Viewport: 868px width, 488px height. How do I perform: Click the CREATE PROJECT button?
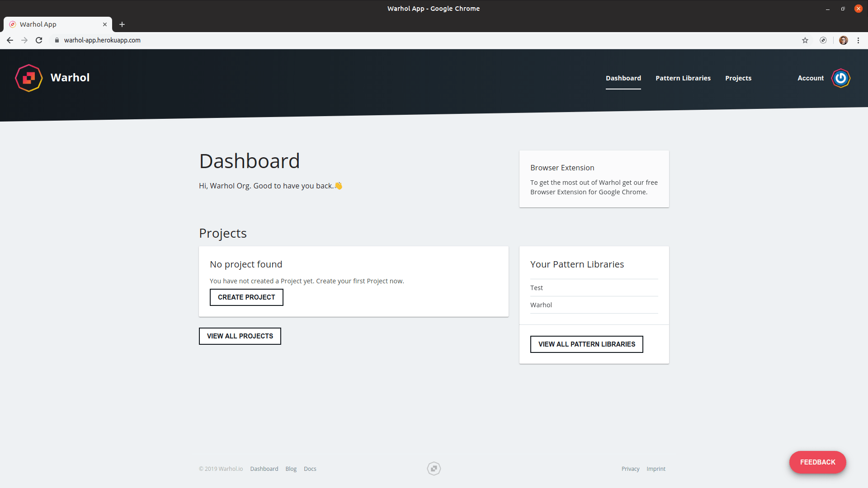coord(246,297)
